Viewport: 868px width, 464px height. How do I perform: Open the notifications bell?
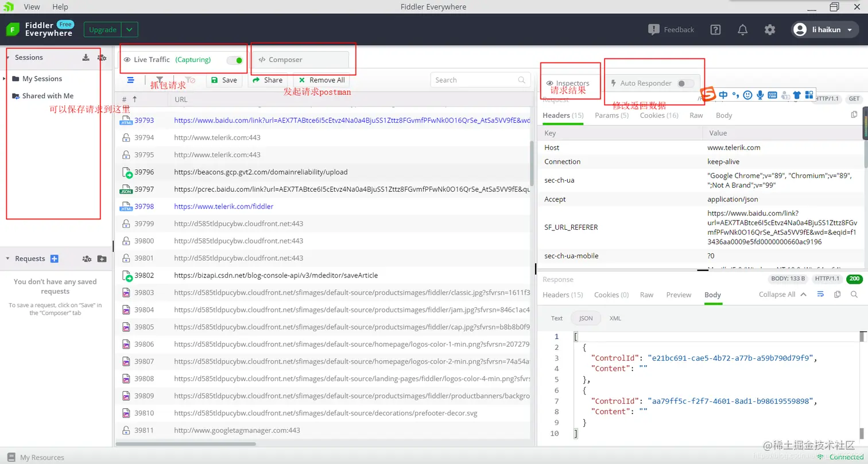742,30
